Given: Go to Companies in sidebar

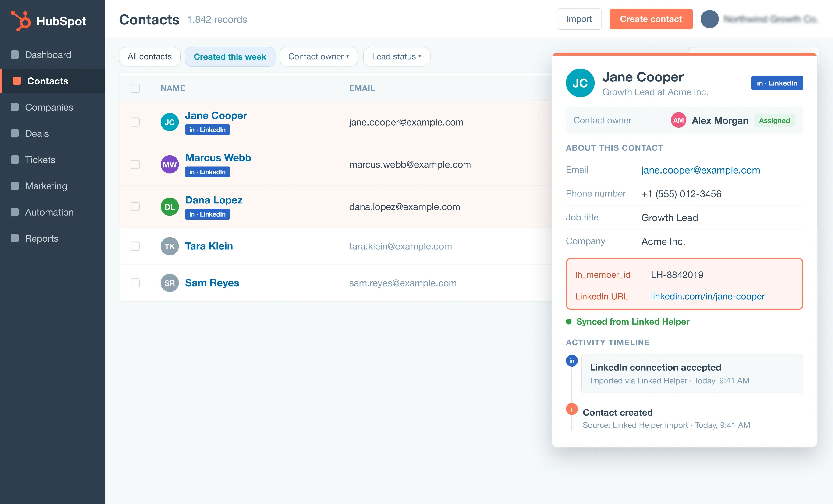Looking at the screenshot, I should (52, 107).
